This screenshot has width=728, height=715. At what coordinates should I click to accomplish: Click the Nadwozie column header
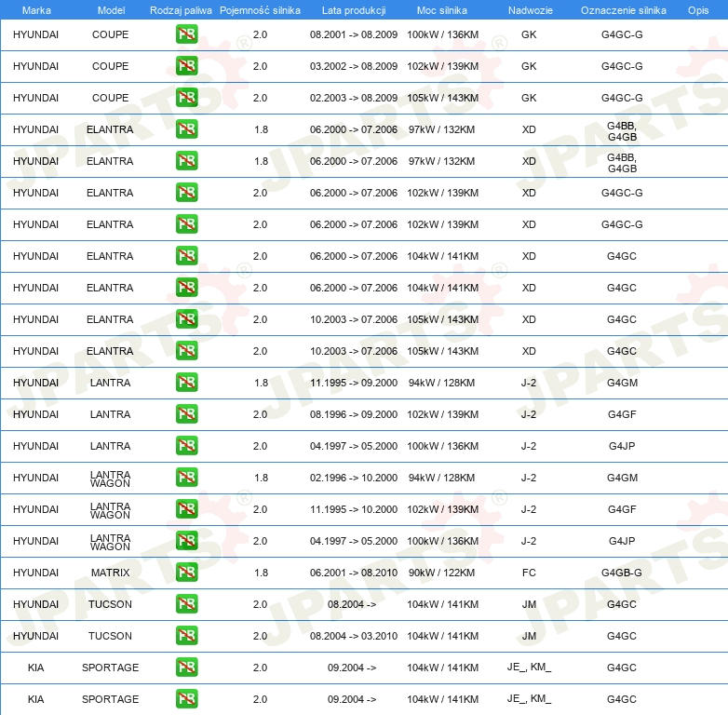531,10
